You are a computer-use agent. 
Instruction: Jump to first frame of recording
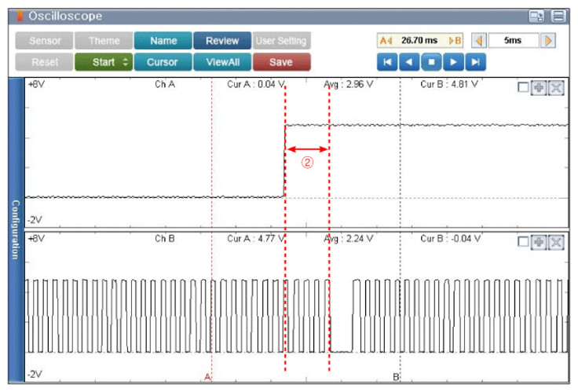click(x=387, y=62)
